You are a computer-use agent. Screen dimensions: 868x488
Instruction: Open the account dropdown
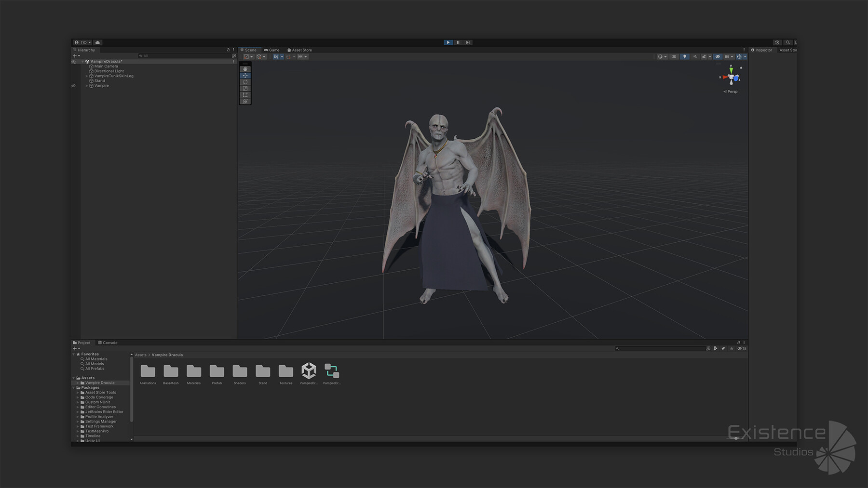click(83, 42)
